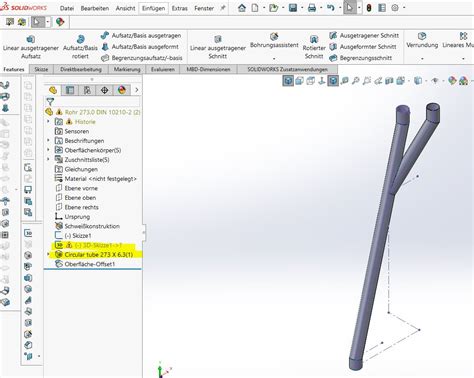Click the Undo arrow icon

331,8
